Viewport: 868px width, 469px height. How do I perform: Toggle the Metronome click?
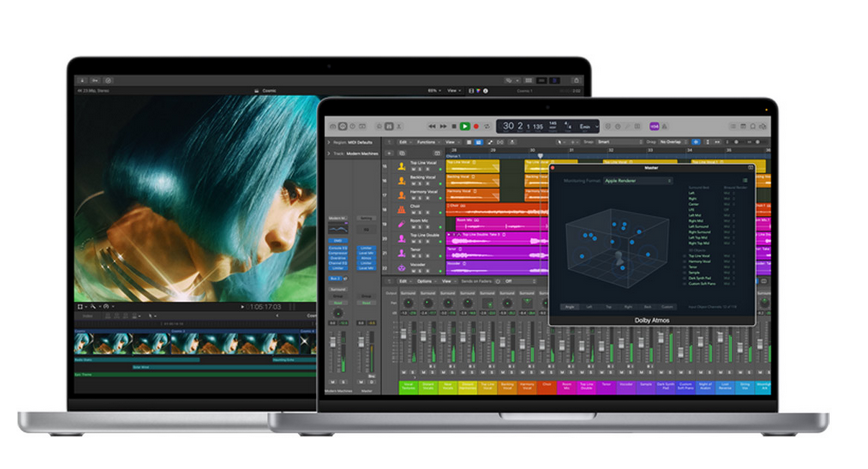665,127
